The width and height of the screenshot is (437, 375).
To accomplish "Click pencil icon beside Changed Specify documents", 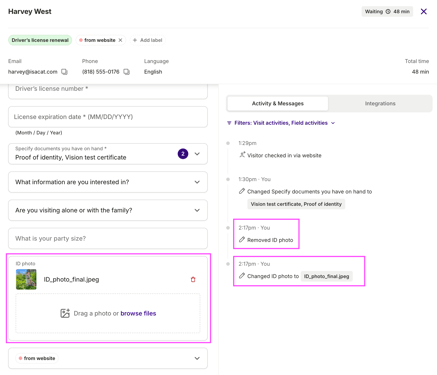I will (242, 191).
